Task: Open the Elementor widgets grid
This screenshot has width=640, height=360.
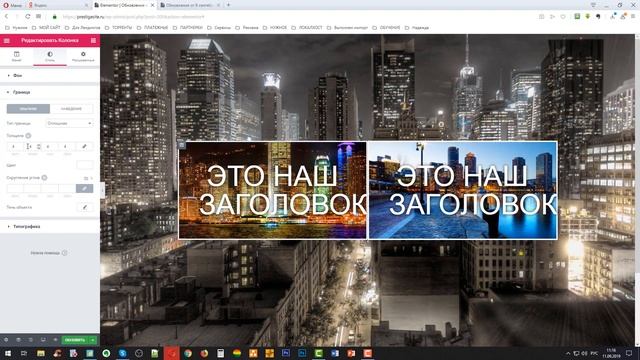Action: pos(93,40)
